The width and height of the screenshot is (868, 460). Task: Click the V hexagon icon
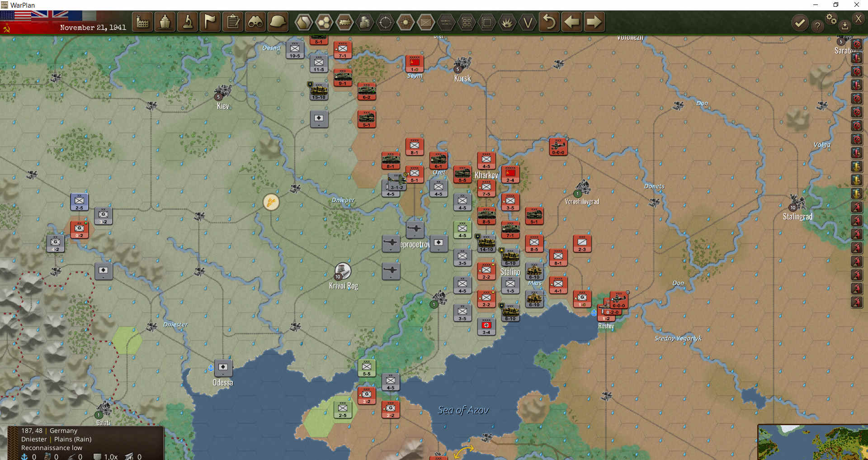point(528,22)
